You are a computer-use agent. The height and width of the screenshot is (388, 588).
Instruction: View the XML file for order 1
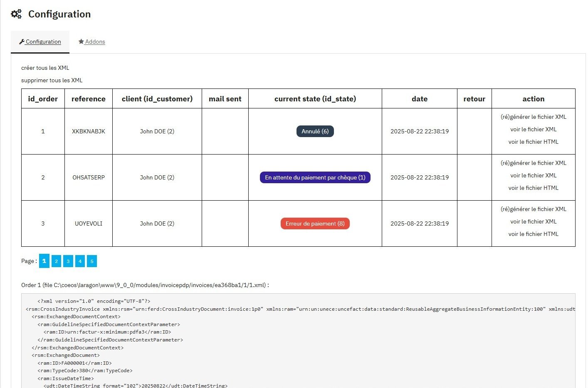point(534,129)
